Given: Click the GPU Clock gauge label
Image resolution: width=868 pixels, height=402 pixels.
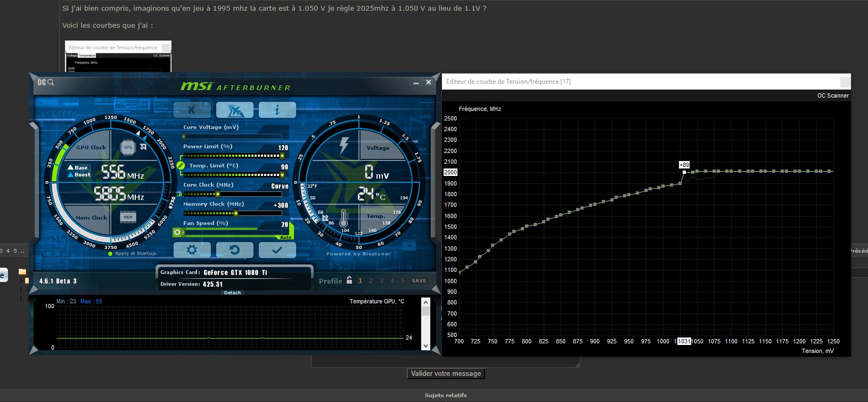Looking at the screenshot, I should (x=91, y=147).
